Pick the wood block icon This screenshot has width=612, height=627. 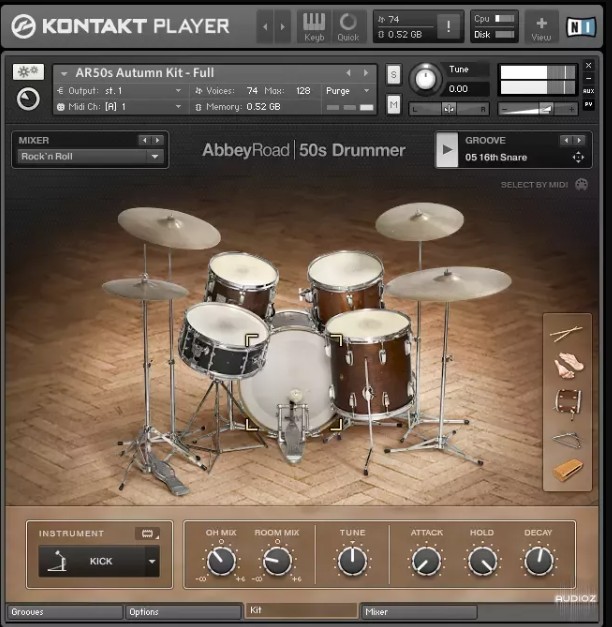(x=567, y=470)
